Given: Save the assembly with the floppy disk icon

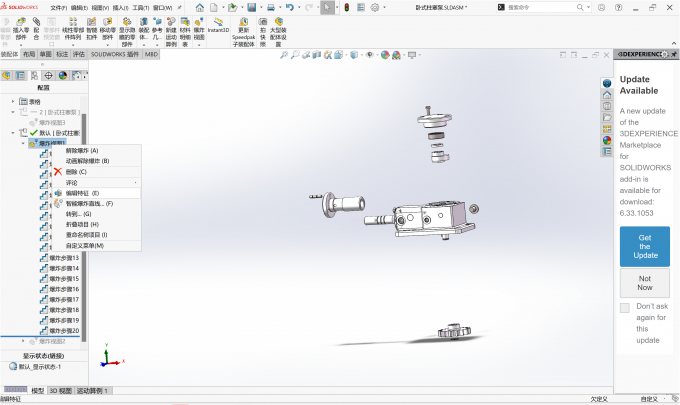Looking at the screenshot, I should coord(252,7).
